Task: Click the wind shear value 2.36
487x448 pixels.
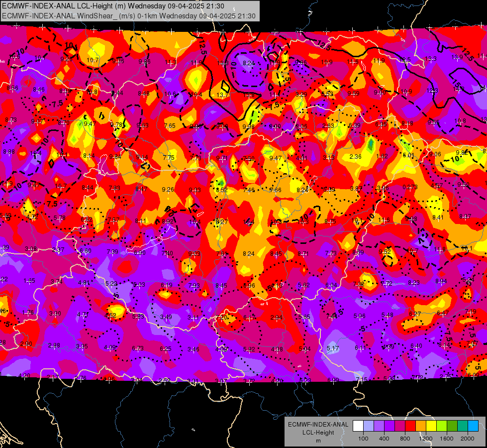Action: [355, 157]
